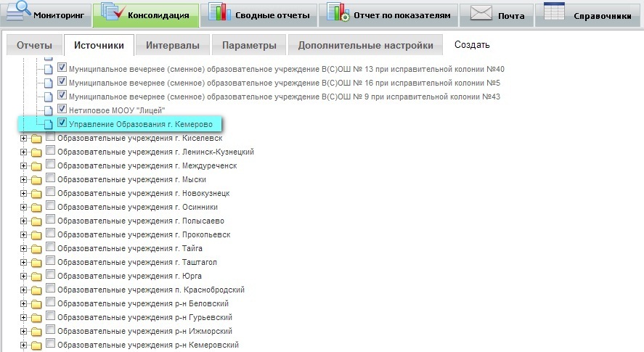Image resolution: width=644 pixels, height=352 pixels.
Task: Check the г. Прокопьевск folder checkbox
Action: 51,233
